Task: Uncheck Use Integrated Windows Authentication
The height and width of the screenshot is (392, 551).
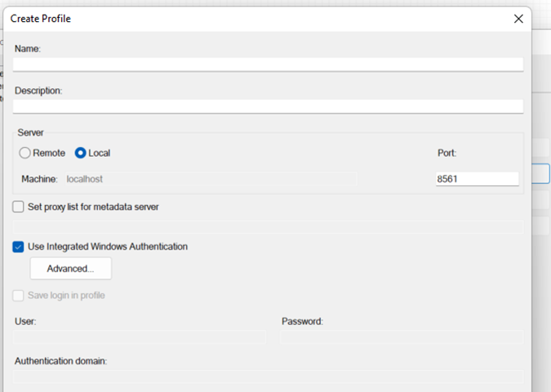Action: tap(19, 247)
